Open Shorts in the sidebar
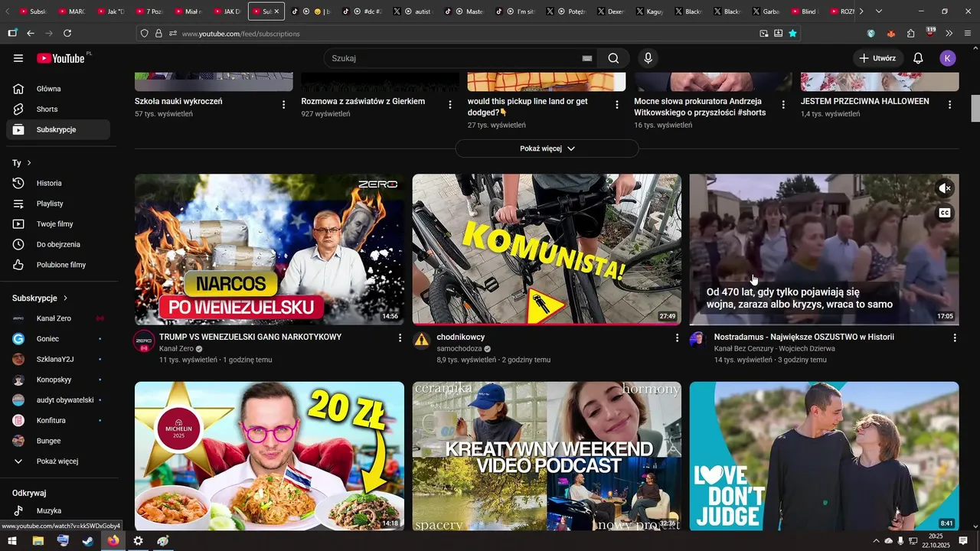The image size is (980, 551). 58,109
